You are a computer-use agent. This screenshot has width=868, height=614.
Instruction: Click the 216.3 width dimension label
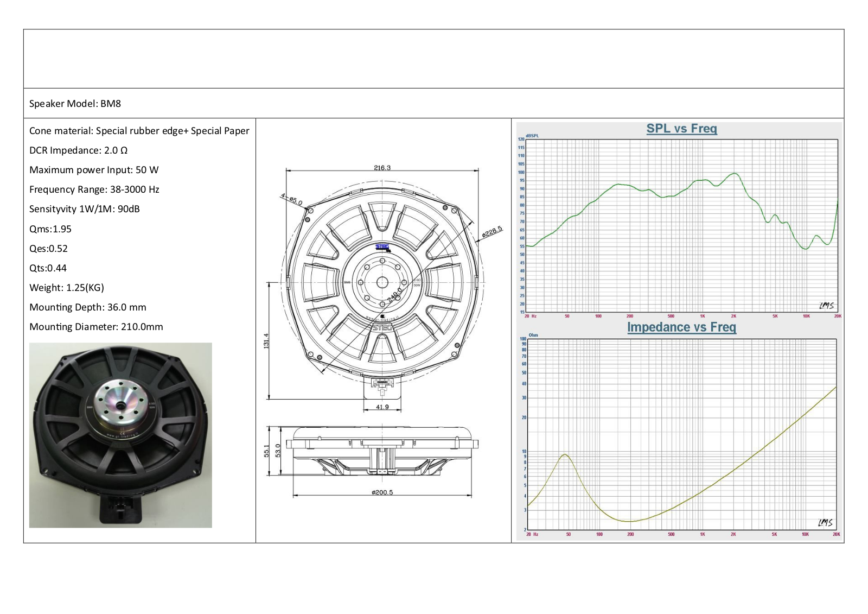pos(382,168)
